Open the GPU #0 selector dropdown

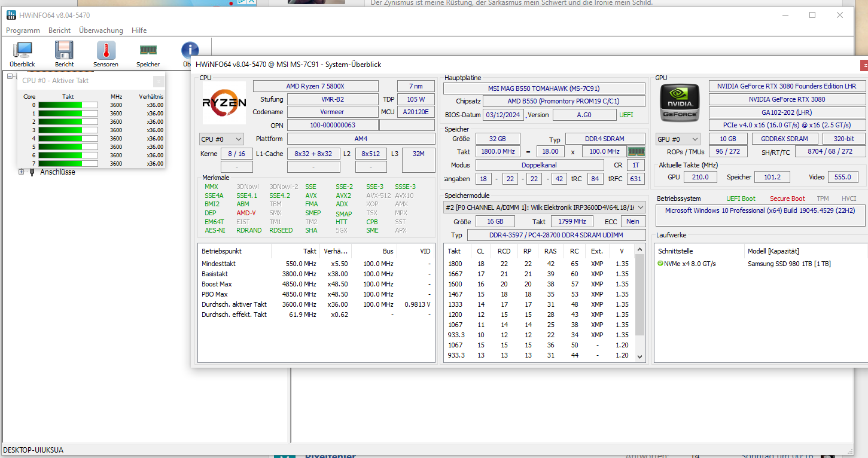[678, 139]
